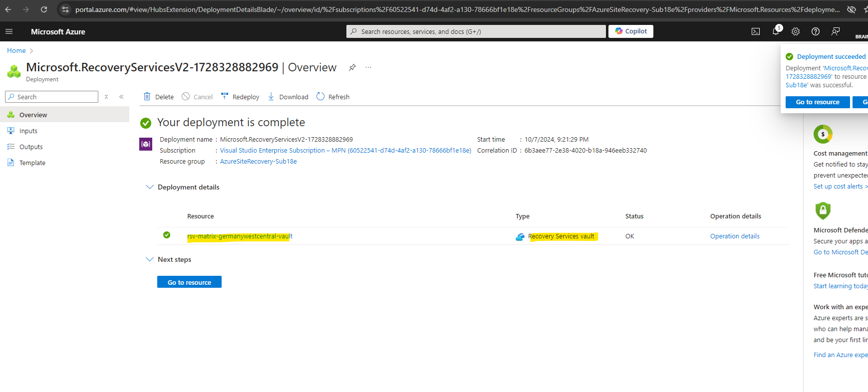Click the Resource column header

point(201,216)
